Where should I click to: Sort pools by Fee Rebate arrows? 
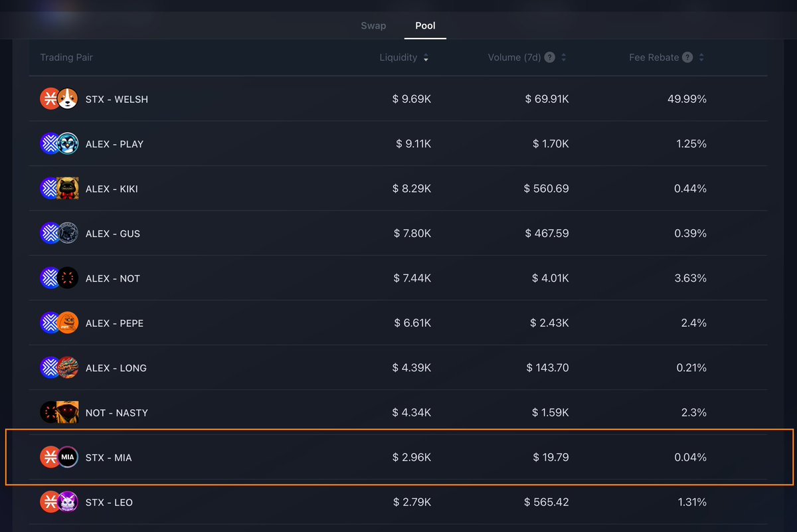point(701,58)
